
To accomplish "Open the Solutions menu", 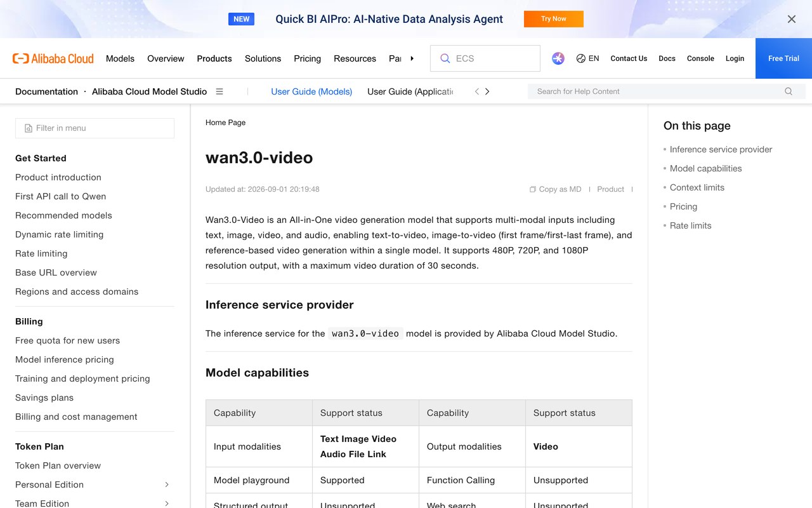I will pos(263,58).
